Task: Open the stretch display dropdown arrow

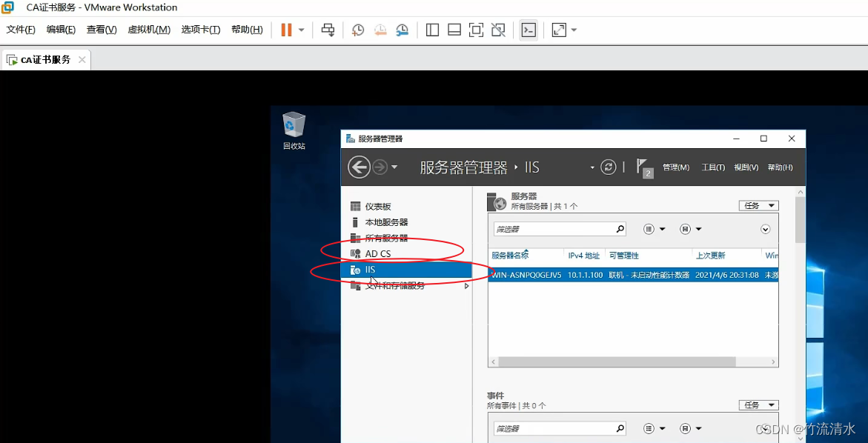Action: 574,30
